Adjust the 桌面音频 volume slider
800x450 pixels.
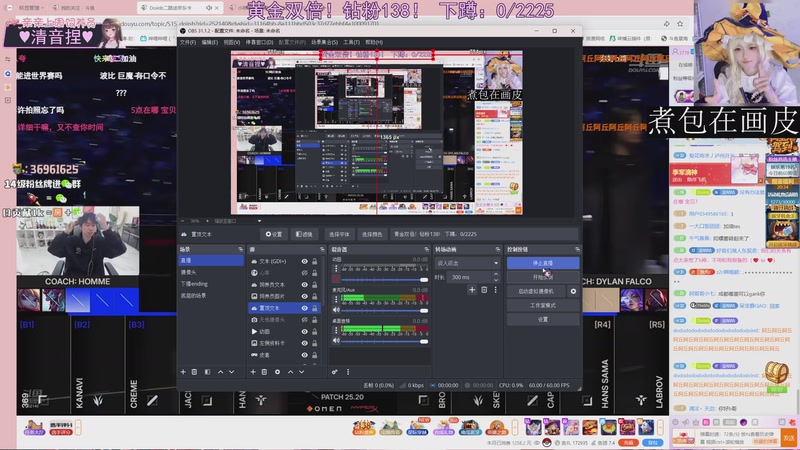pyautogui.click(x=384, y=341)
